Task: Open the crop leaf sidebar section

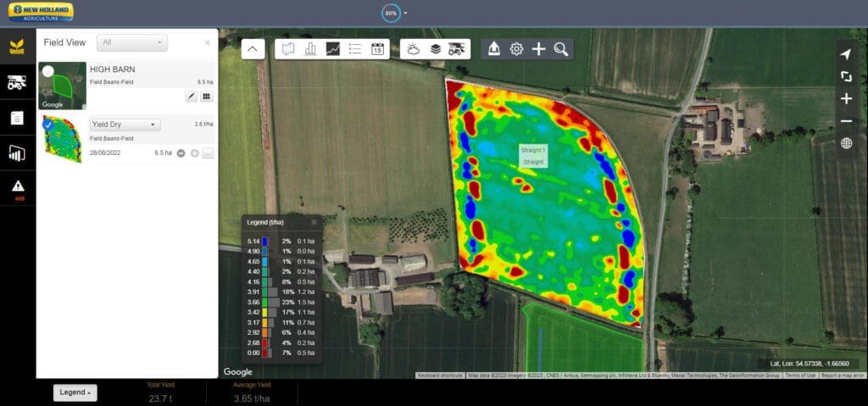Action: [x=17, y=47]
